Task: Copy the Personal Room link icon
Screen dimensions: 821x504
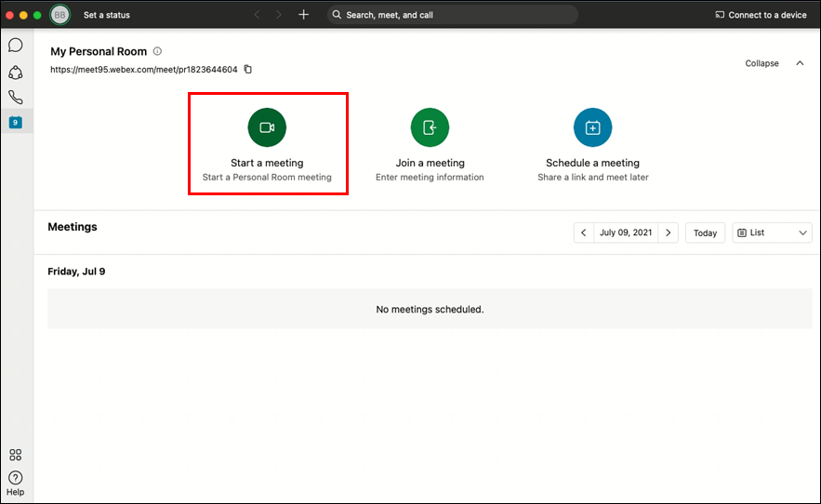Action: click(x=247, y=69)
